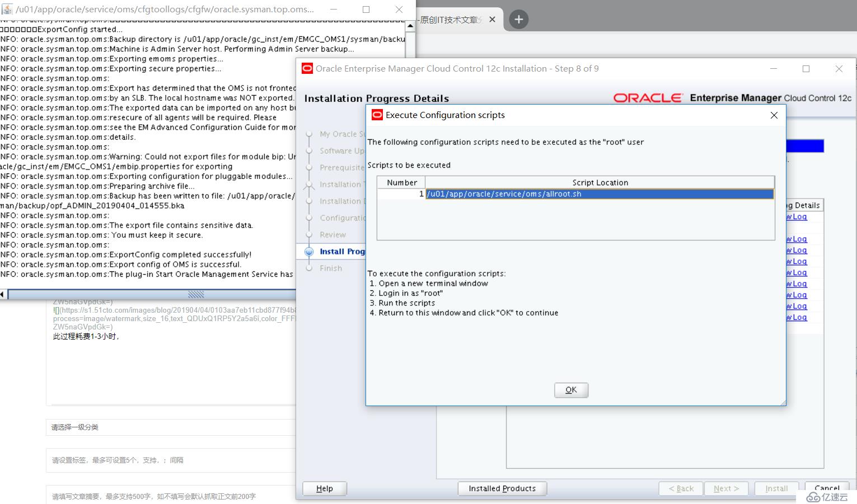Click the Install button in installer
The image size is (857, 504).
[776, 488]
